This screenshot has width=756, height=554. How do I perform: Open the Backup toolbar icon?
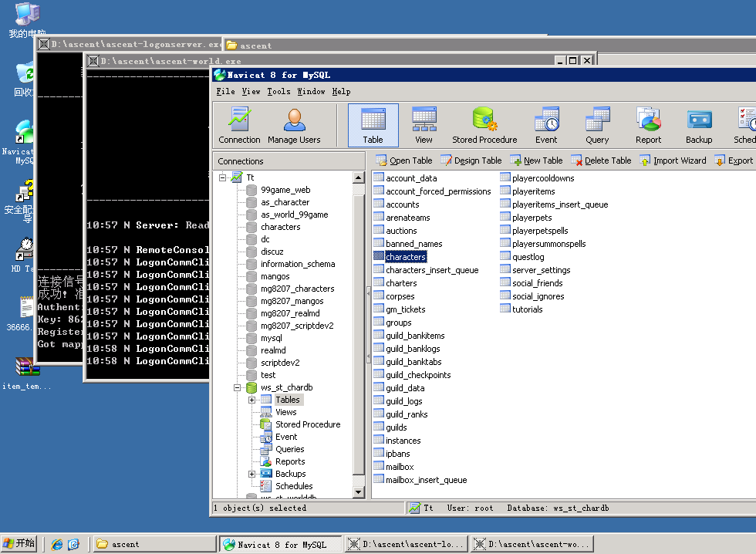699,125
